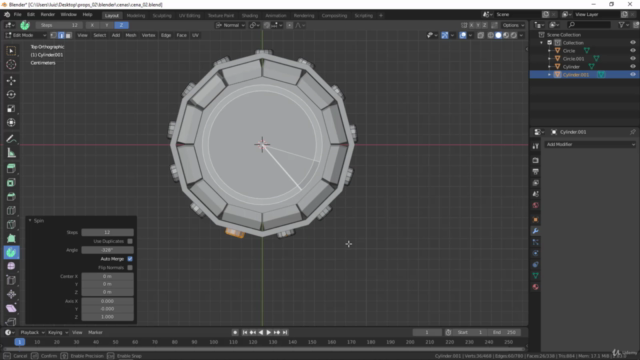Toggle the Flip Normals checkbox
640x360 pixels.
click(x=130, y=268)
